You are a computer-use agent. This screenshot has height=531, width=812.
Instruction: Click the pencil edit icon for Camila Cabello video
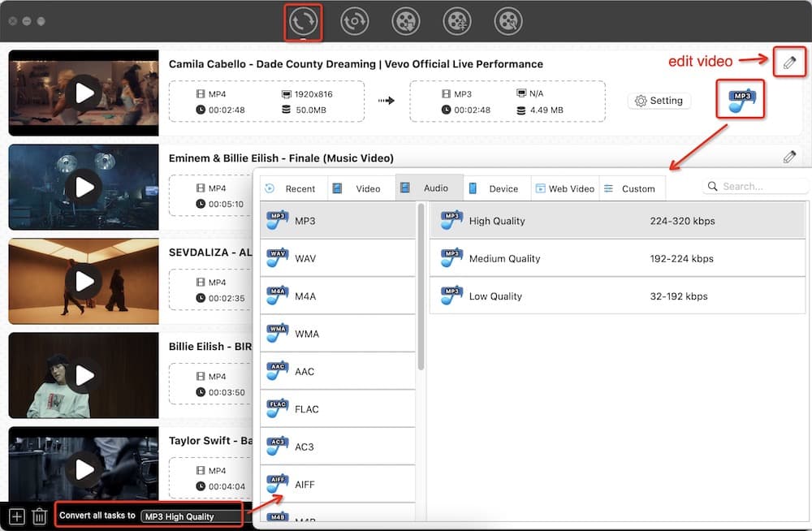(x=789, y=63)
